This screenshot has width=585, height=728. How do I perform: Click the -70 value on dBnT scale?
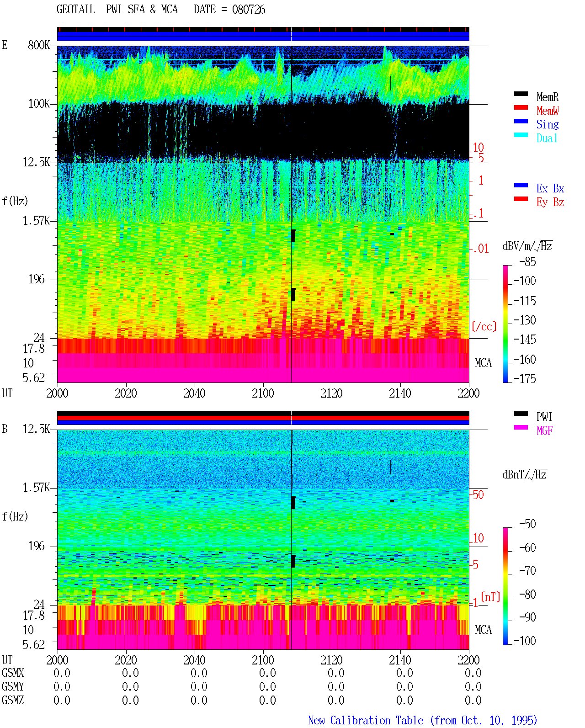(x=527, y=570)
